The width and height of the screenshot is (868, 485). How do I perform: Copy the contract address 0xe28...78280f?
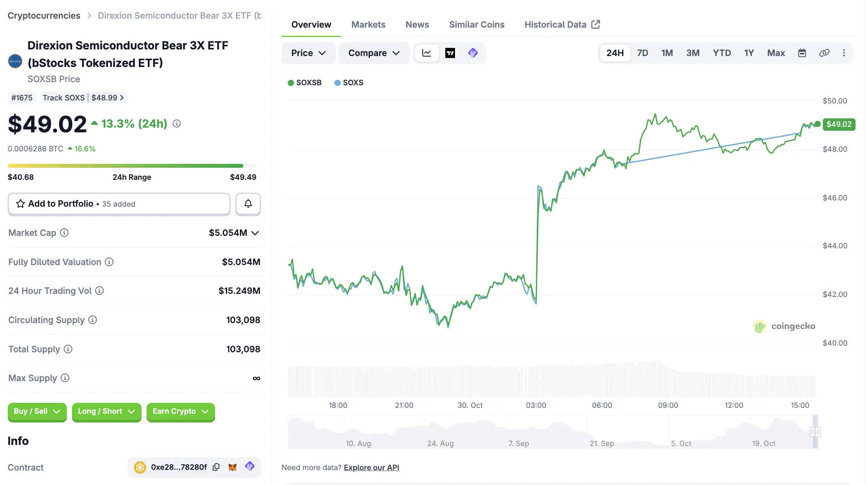(x=216, y=467)
